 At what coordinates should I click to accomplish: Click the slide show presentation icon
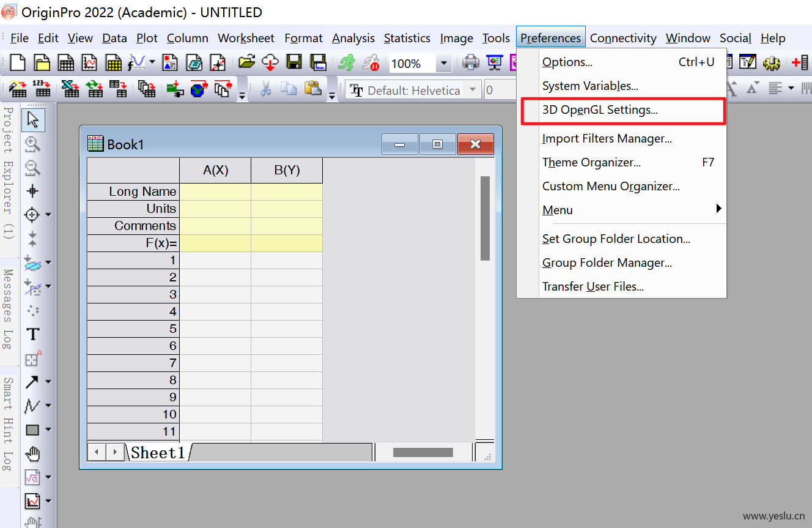tap(495, 62)
